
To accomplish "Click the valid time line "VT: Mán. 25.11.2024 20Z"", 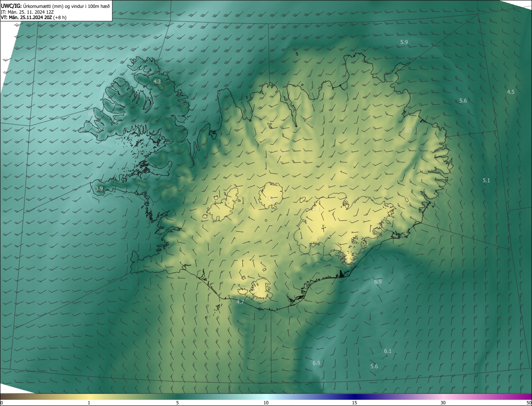I will coord(26,17).
